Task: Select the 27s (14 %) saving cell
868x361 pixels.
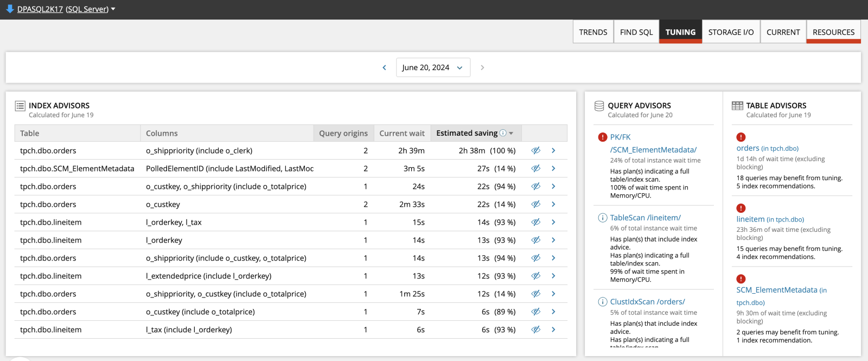Action: point(496,168)
